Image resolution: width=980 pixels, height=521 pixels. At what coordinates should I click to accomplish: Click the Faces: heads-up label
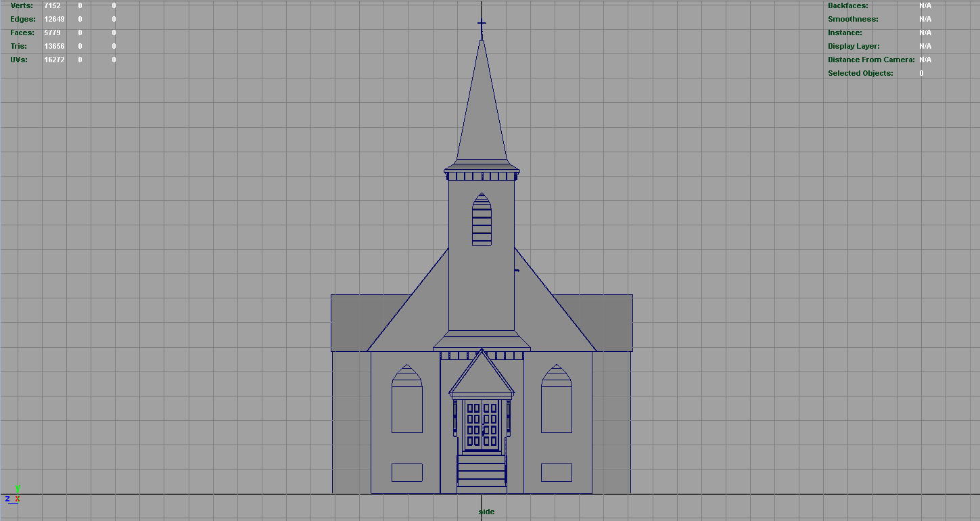(x=22, y=32)
